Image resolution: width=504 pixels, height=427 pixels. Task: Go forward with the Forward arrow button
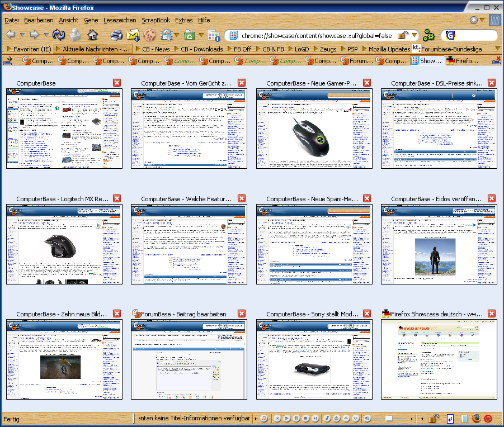[34, 34]
